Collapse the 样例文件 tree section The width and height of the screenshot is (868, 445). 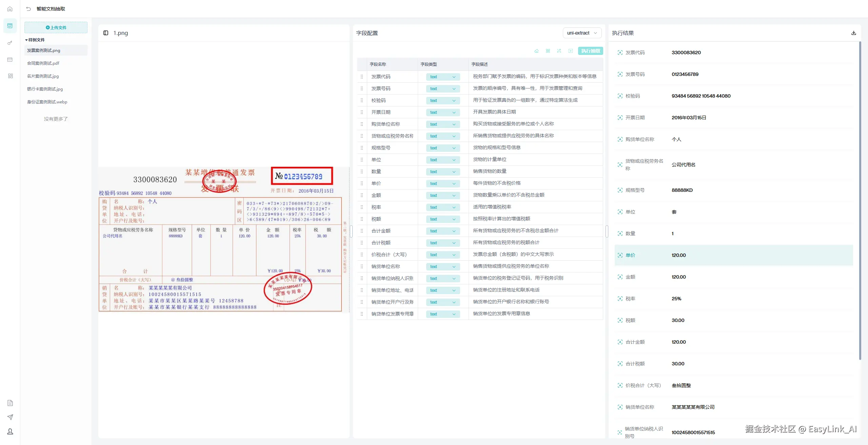(x=26, y=40)
